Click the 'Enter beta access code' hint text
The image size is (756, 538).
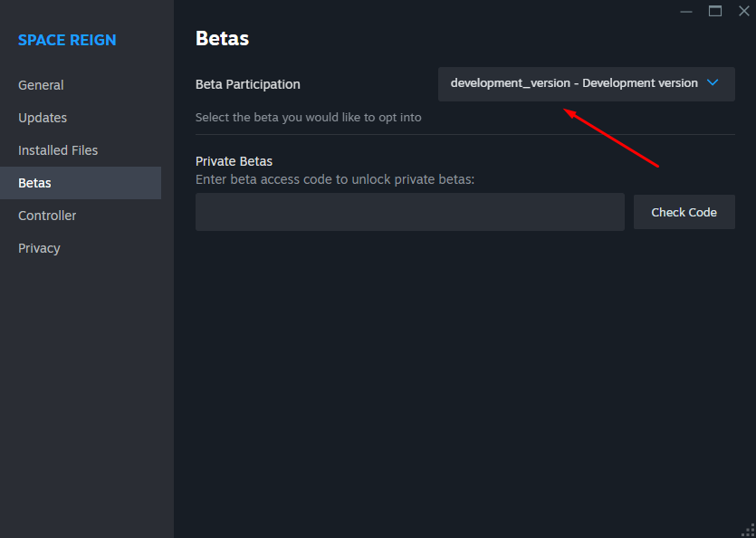335,179
